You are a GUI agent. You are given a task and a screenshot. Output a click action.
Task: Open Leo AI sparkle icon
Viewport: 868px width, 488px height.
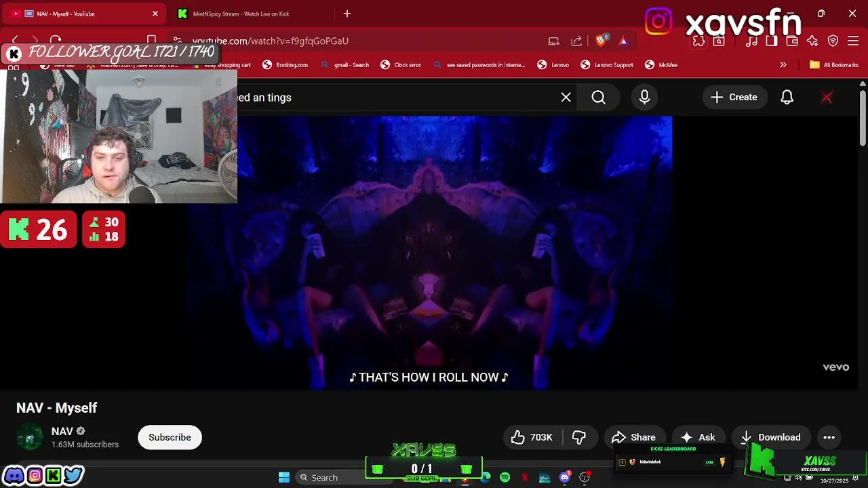click(x=812, y=41)
